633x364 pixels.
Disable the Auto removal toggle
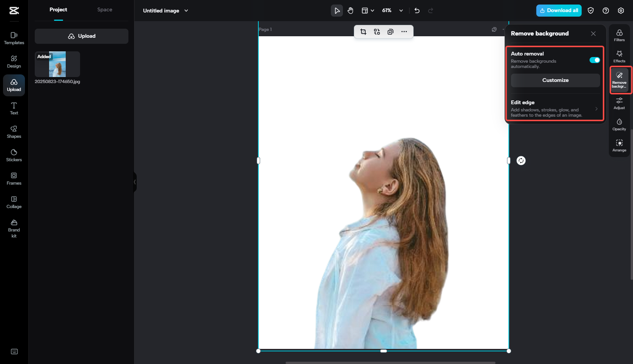click(x=594, y=60)
